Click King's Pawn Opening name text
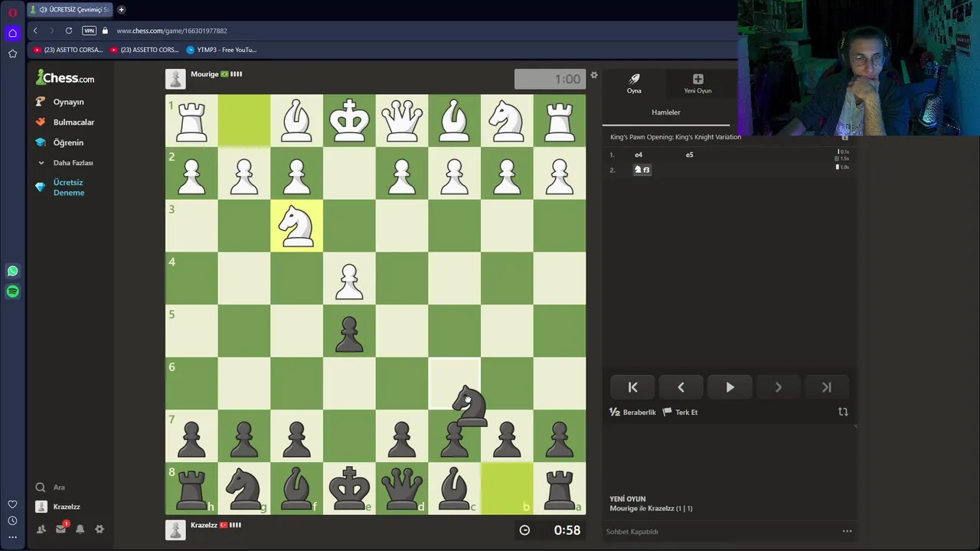980x551 pixels. point(675,137)
